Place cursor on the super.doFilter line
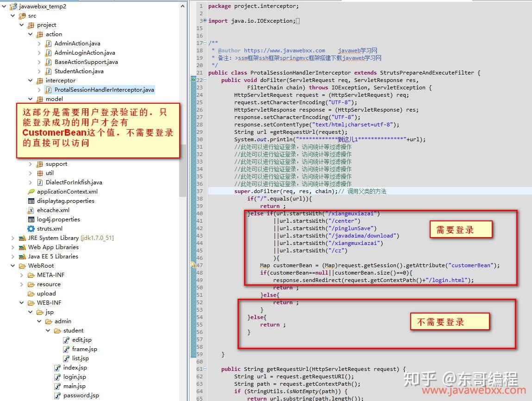Viewport: 532px width, 401px height. [x=370, y=191]
